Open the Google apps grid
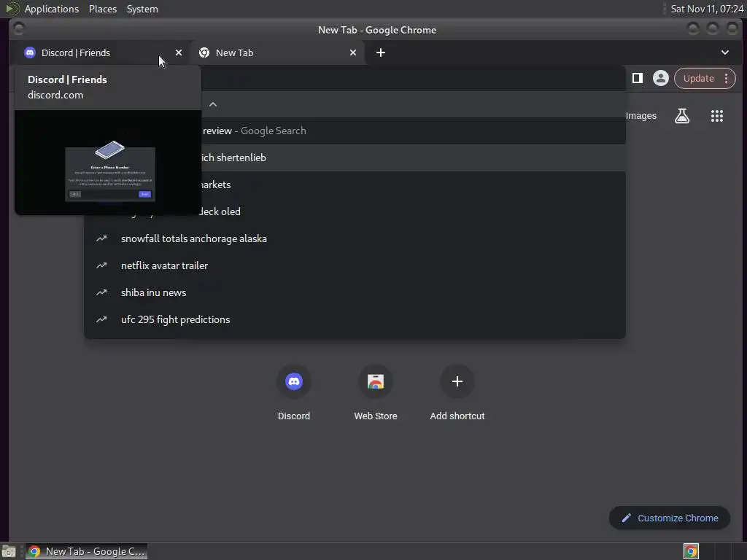 click(717, 116)
